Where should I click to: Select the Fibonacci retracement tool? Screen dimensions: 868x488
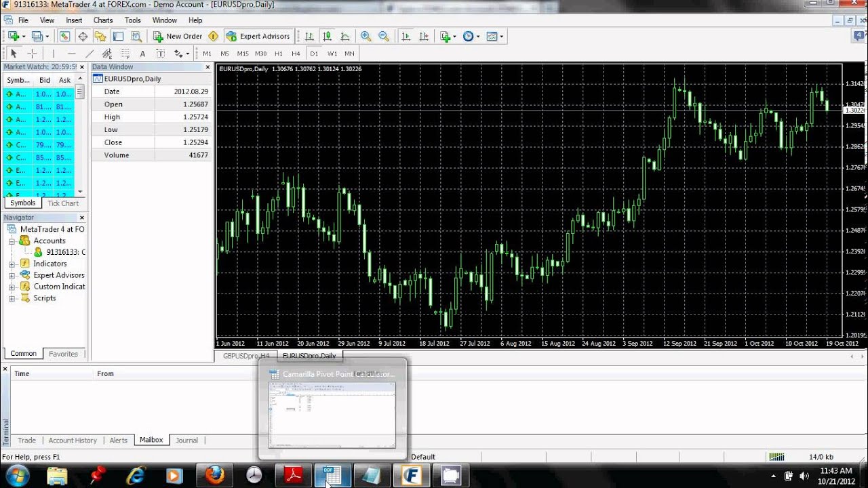pyautogui.click(x=125, y=54)
